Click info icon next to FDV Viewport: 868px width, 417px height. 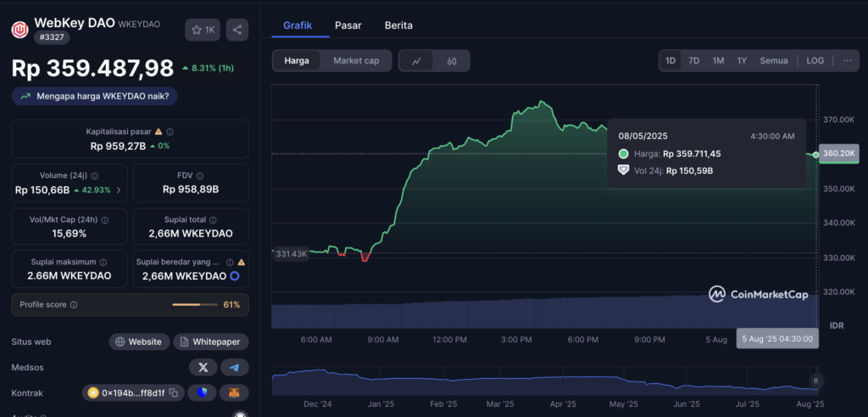[x=202, y=175]
